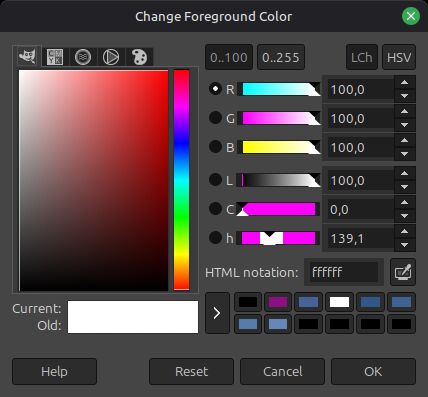Click the L lightness slider

click(278, 180)
